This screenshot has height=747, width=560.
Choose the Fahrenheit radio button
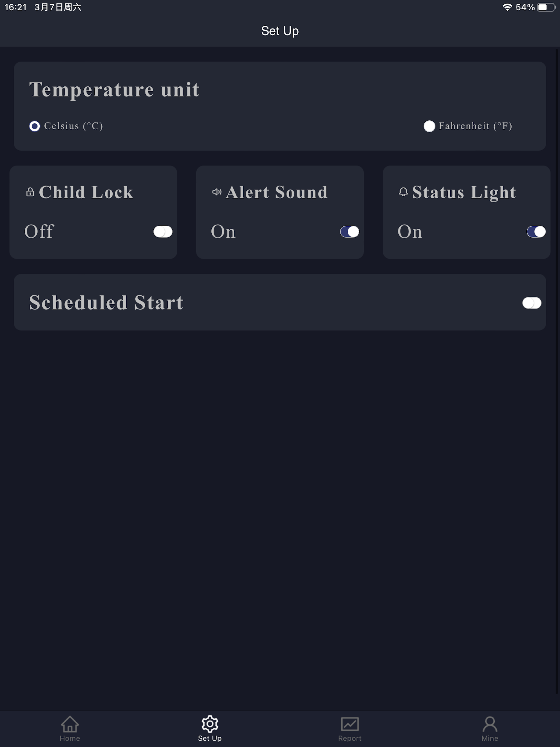pos(429,126)
